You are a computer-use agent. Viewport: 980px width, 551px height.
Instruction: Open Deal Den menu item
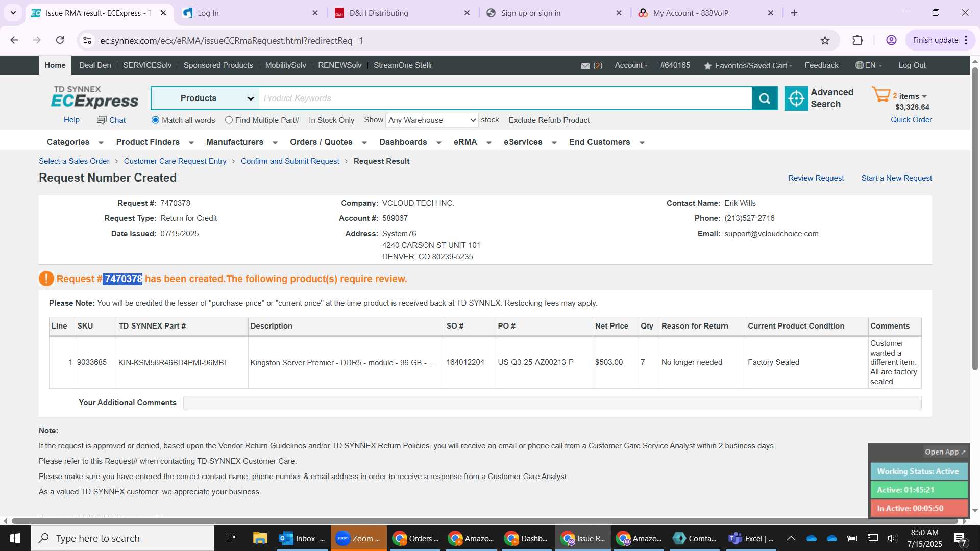(95, 65)
